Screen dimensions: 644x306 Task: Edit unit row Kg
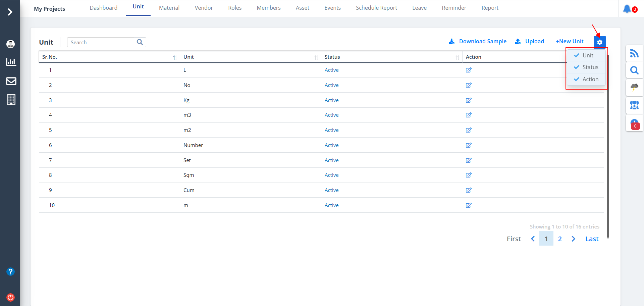(x=469, y=100)
